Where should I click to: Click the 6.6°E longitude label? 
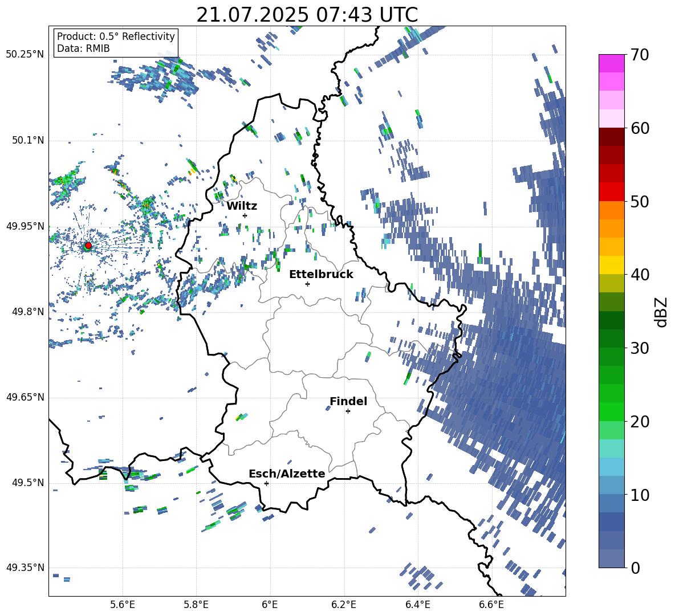(x=491, y=605)
